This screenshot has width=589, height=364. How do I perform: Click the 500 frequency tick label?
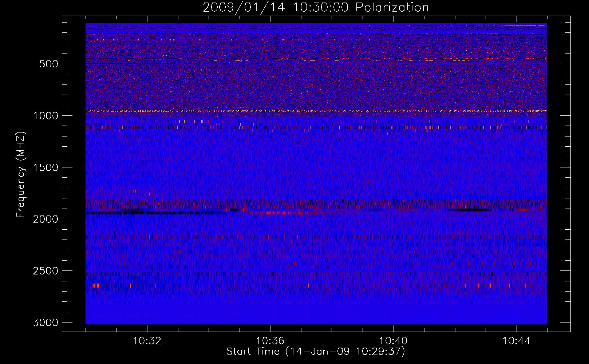tap(49, 64)
